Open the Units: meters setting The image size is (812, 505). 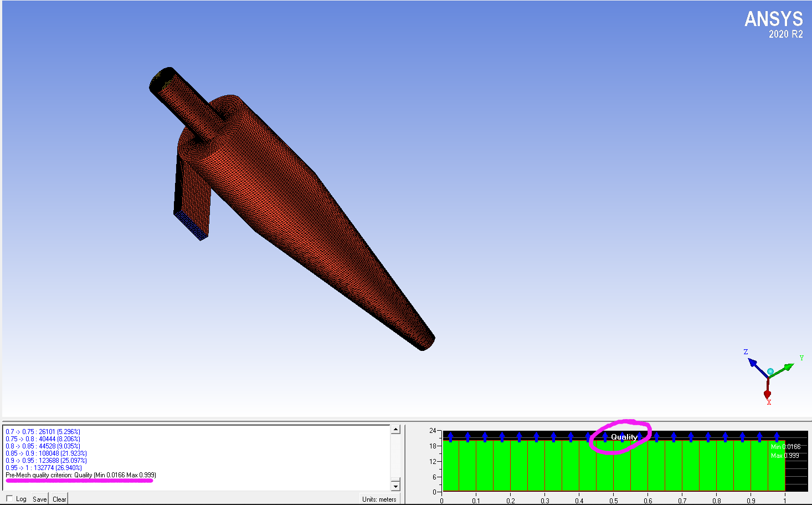[379, 499]
